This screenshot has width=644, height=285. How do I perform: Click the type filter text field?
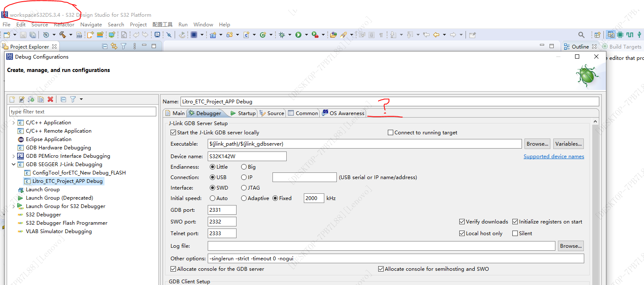tap(83, 112)
